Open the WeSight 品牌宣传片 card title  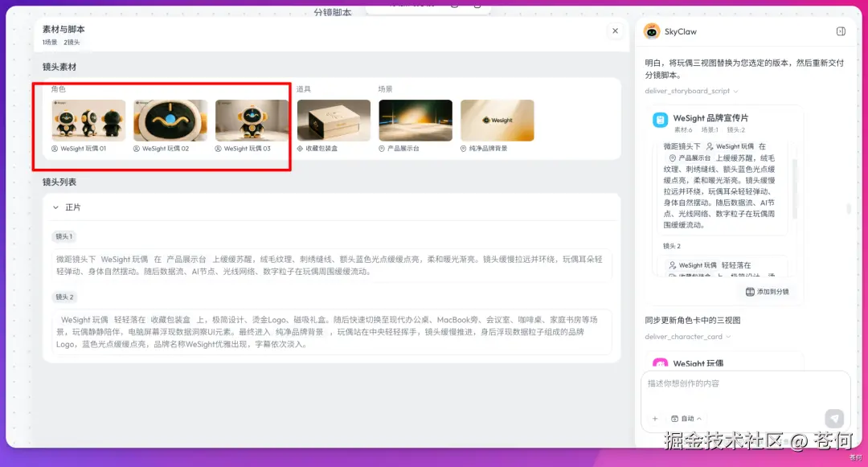710,118
